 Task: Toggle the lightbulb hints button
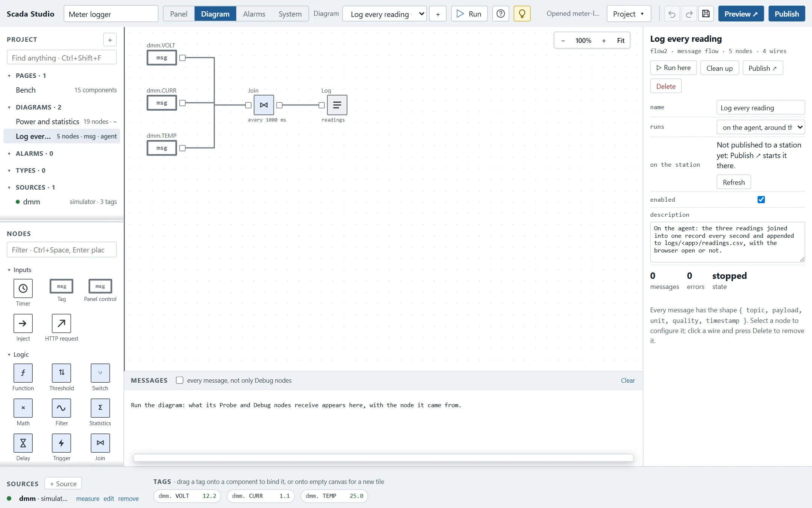pos(522,14)
